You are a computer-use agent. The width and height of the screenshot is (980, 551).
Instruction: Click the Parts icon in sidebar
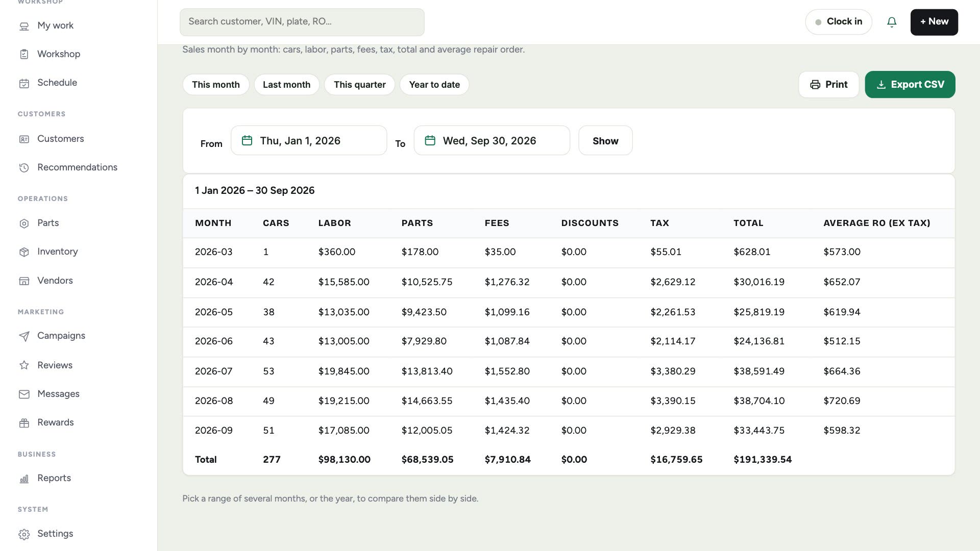click(24, 223)
